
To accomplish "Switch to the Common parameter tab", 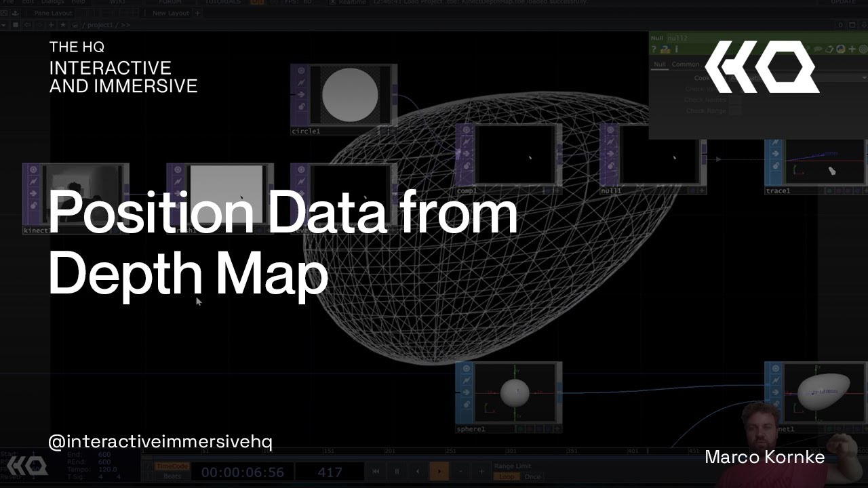I will click(x=686, y=64).
